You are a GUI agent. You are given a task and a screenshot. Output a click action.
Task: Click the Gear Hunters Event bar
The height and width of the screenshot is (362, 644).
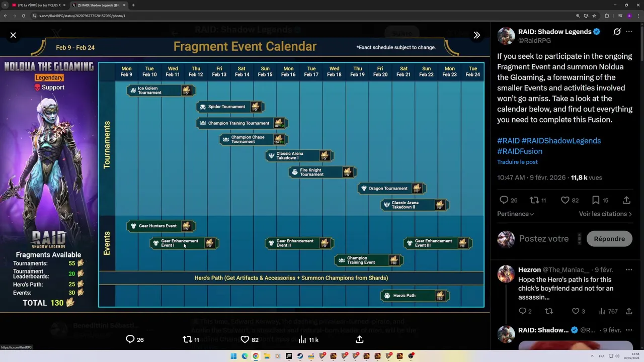161,226
